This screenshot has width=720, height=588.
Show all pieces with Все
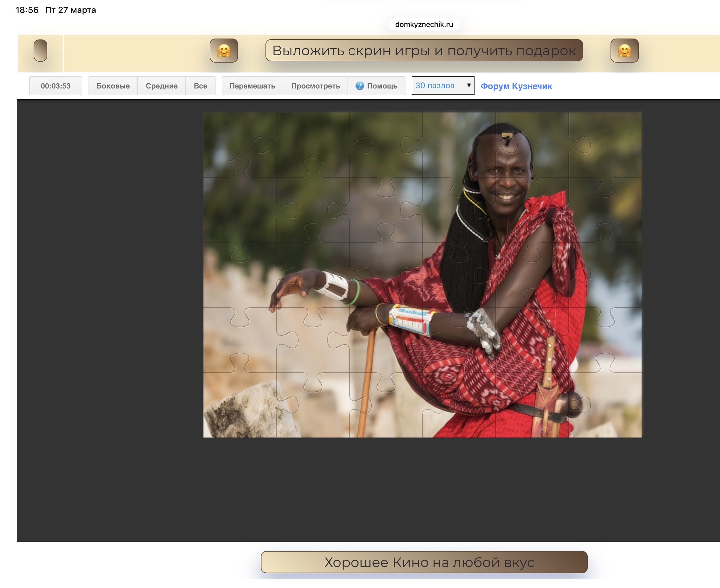[200, 86]
